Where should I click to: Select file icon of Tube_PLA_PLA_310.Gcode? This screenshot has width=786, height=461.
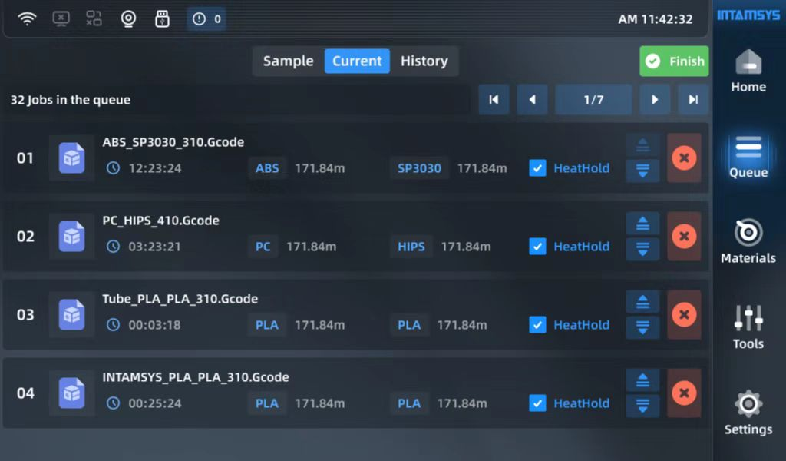[x=72, y=315]
